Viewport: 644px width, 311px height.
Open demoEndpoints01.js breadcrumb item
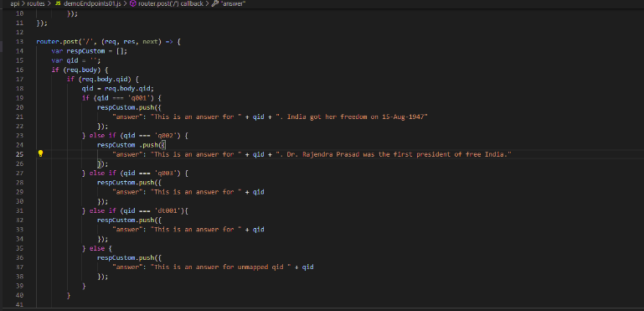(92, 3)
